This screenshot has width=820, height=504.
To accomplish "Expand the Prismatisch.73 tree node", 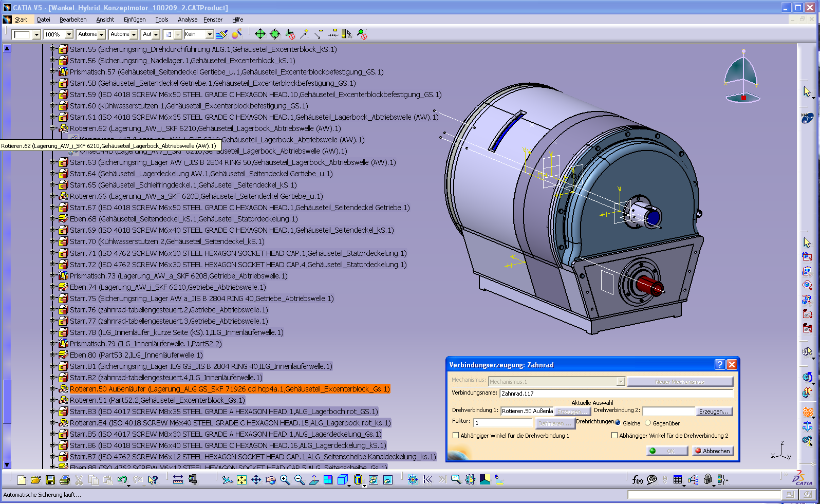I will point(52,276).
